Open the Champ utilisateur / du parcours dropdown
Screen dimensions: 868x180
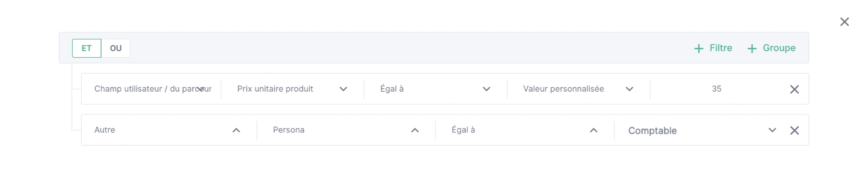[x=153, y=89]
